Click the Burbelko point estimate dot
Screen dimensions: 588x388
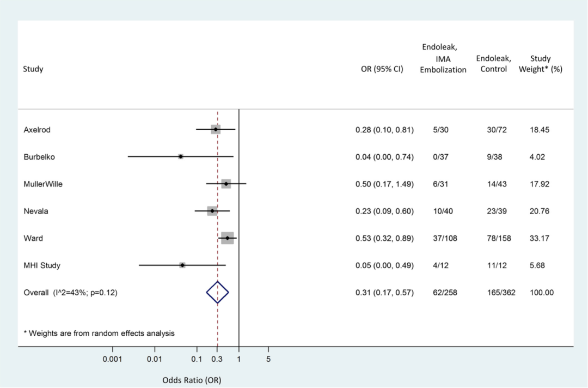click(180, 156)
